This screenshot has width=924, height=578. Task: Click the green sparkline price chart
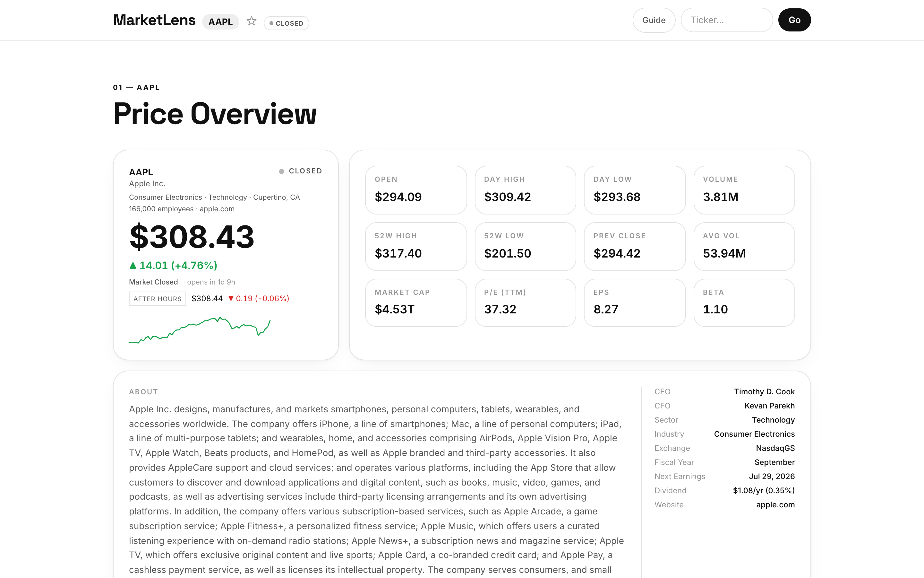(200, 331)
